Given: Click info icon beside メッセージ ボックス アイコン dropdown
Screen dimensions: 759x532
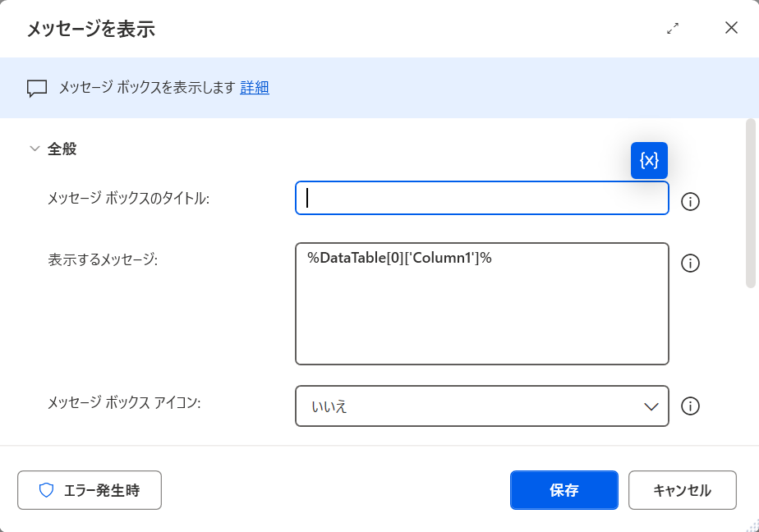Looking at the screenshot, I should tap(691, 406).
